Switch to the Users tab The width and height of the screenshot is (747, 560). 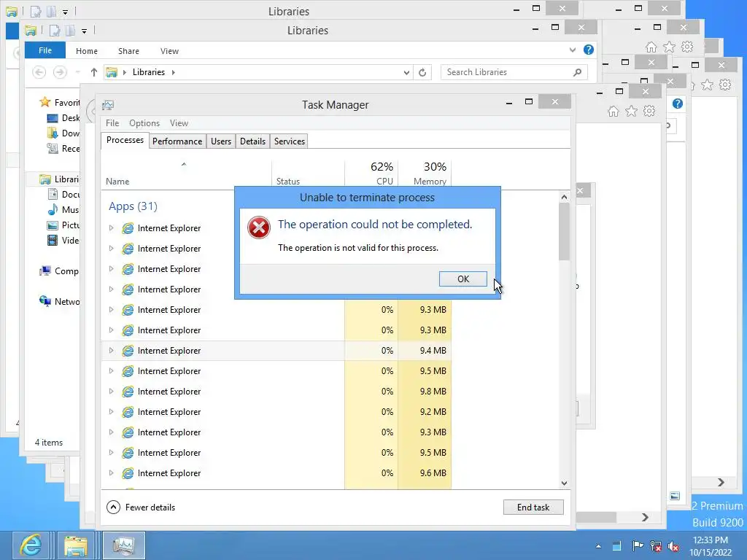point(221,141)
